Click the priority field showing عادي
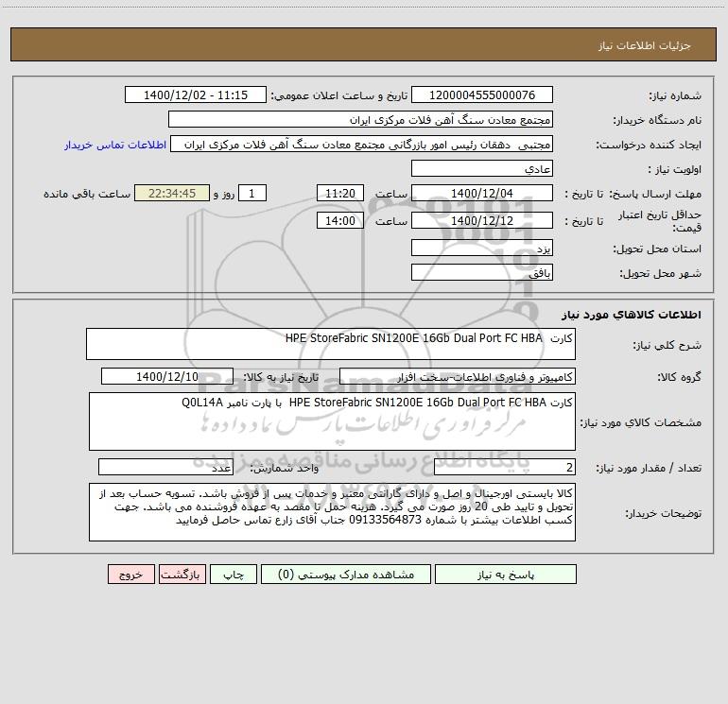The width and height of the screenshot is (728, 704). tap(482, 168)
